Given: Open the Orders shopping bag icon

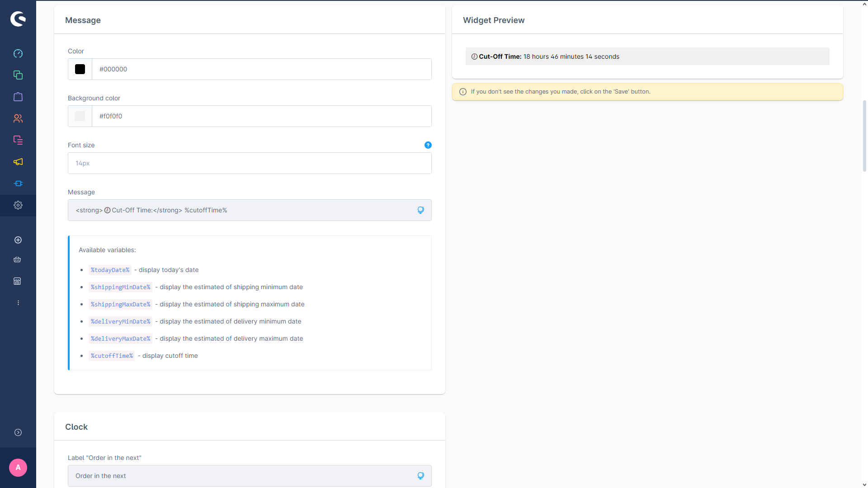Looking at the screenshot, I should click(x=18, y=97).
